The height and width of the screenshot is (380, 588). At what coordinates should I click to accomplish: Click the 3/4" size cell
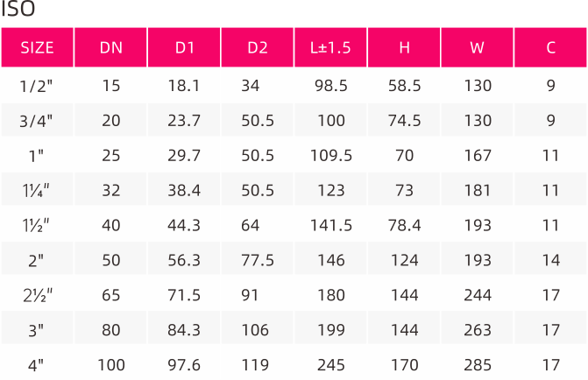(37, 121)
